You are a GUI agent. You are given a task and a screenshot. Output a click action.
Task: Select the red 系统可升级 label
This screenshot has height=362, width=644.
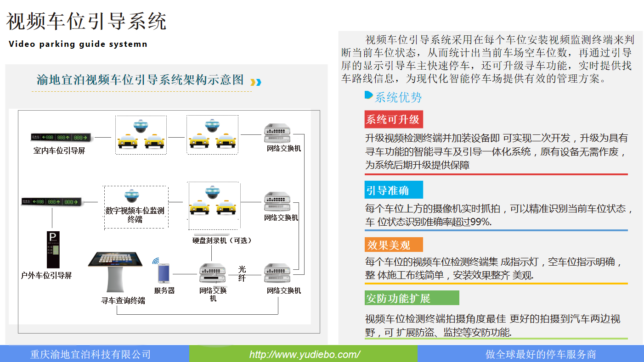(393, 120)
